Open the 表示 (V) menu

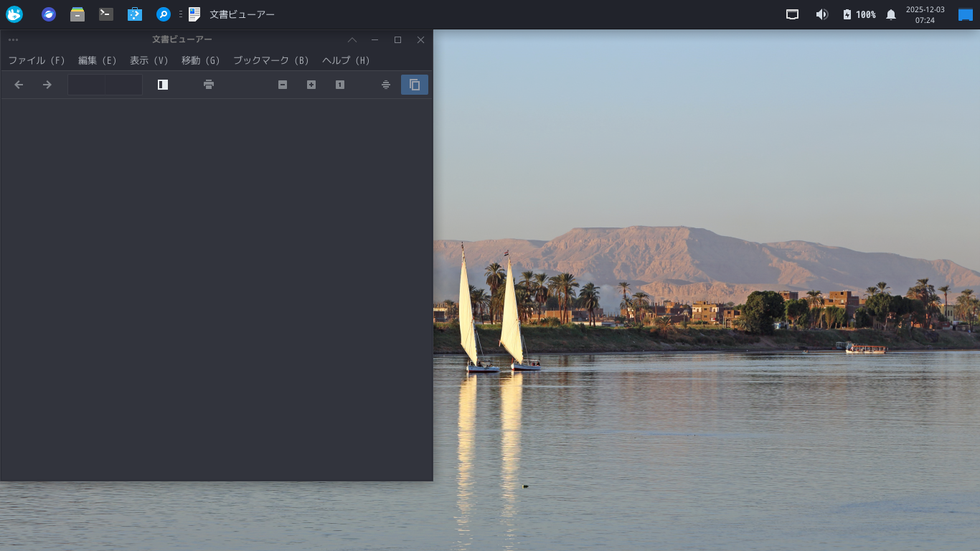(x=149, y=61)
